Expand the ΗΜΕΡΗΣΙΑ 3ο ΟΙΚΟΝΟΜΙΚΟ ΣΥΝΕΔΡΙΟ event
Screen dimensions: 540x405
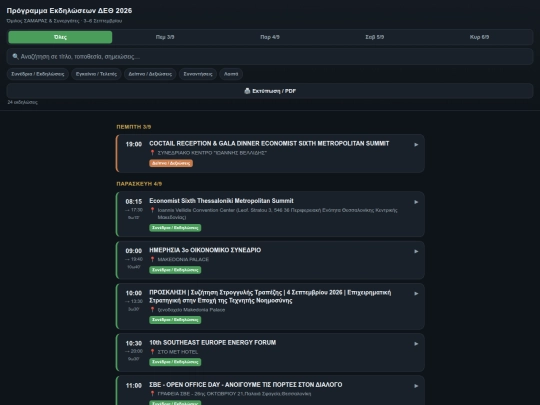click(x=416, y=251)
